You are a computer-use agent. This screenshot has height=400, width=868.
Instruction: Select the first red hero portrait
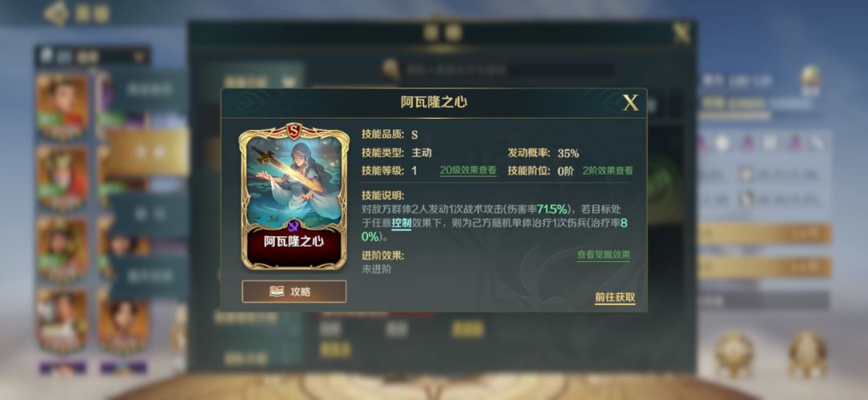coord(62,105)
